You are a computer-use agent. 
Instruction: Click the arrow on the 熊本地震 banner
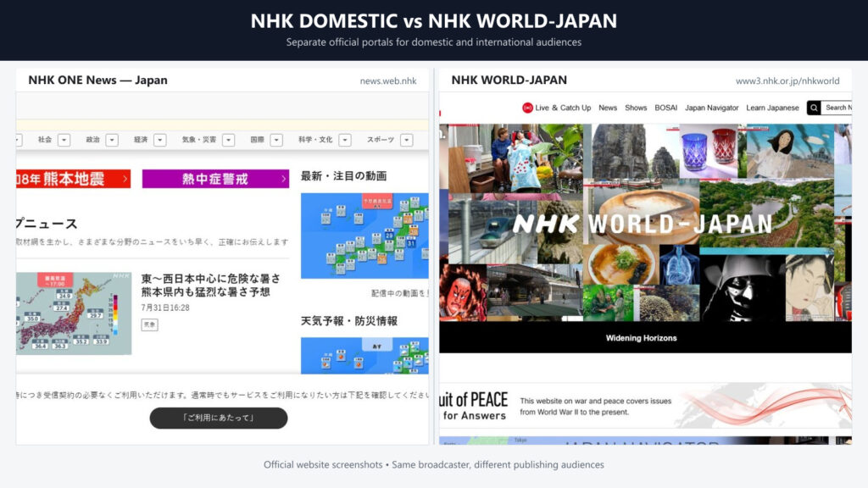pos(125,179)
